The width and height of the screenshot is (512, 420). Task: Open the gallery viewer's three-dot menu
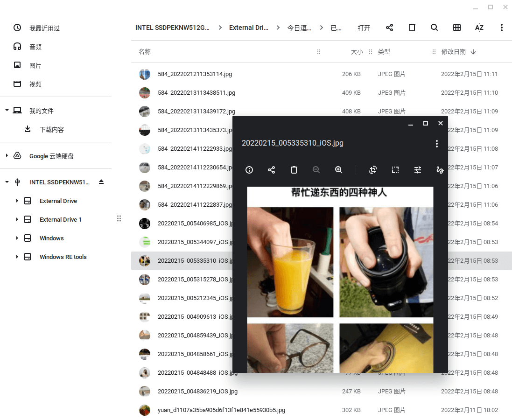(436, 143)
